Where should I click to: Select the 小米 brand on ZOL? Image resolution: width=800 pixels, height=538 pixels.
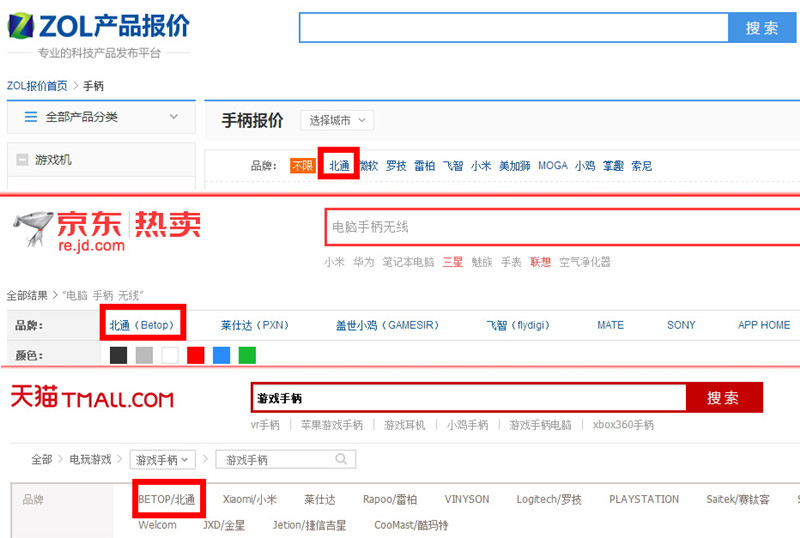point(481,166)
